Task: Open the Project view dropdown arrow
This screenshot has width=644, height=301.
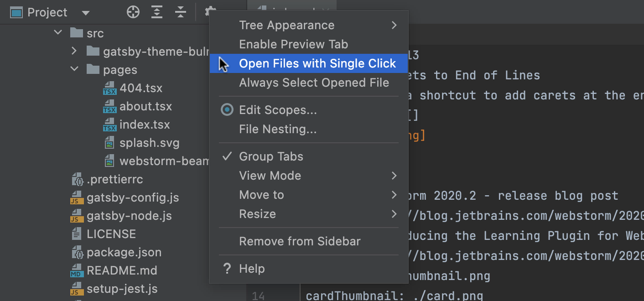Action: [x=85, y=13]
